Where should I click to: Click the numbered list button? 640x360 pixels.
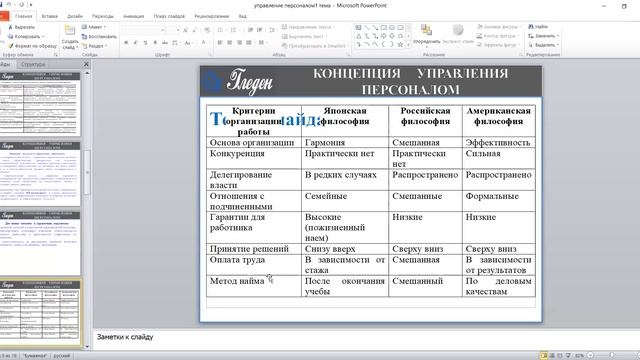pos(234,30)
